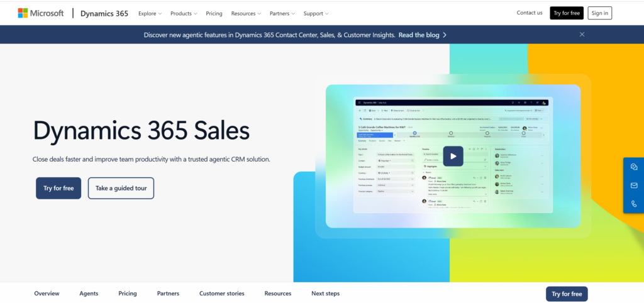Play the Dynamics 365 Sales video
This screenshot has width=644, height=303.
point(453,156)
